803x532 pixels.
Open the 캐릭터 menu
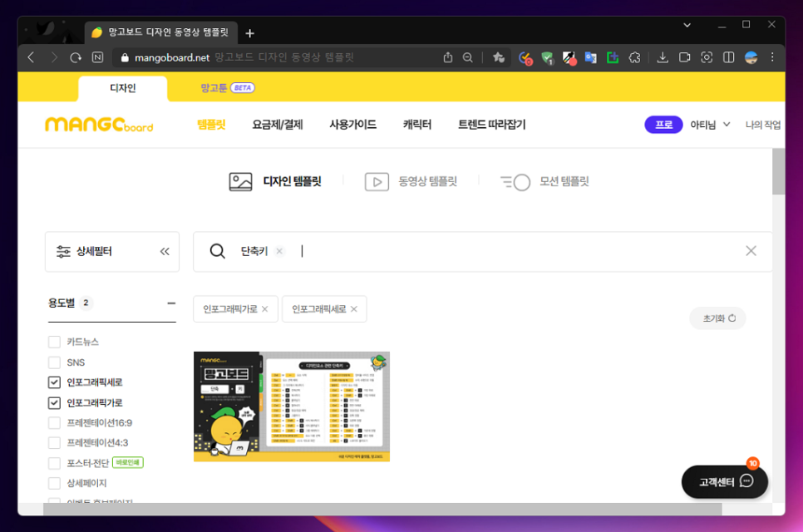tap(417, 125)
